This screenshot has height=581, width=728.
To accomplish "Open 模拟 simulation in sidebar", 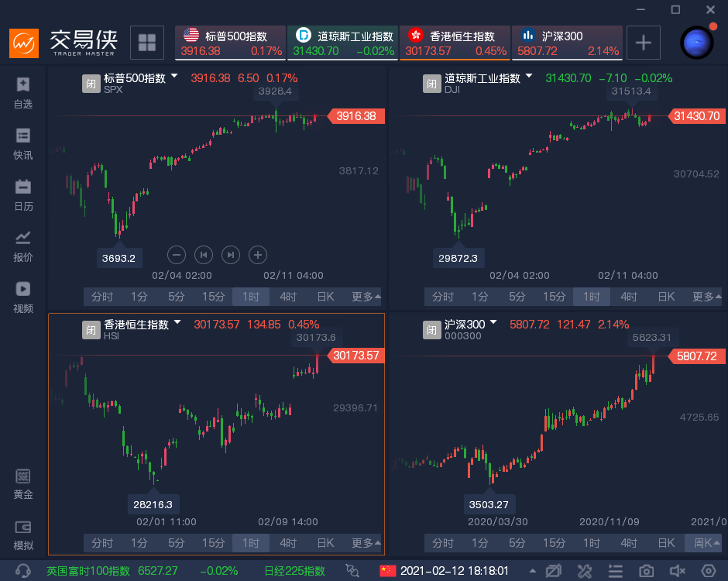I will 22,535.
